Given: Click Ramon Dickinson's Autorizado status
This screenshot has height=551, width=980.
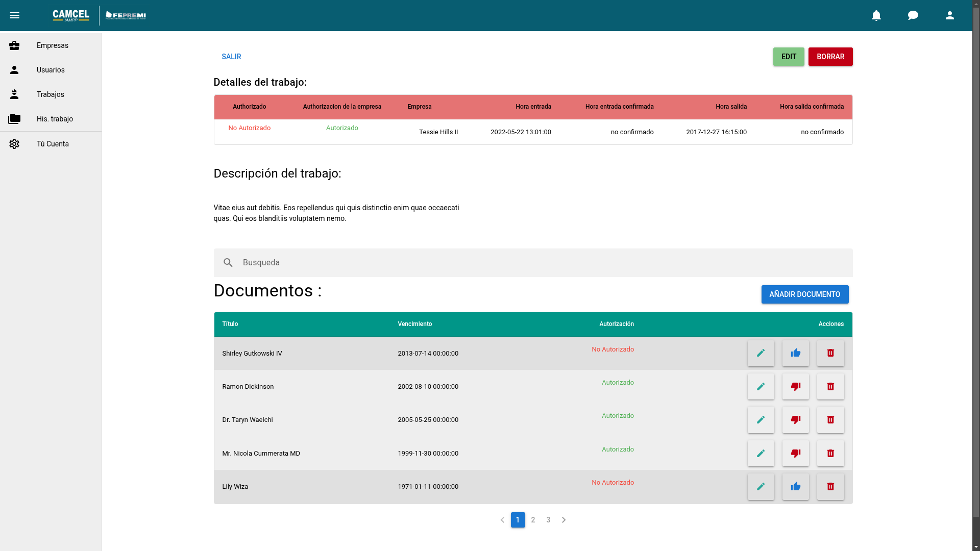Looking at the screenshot, I should click(x=618, y=383).
